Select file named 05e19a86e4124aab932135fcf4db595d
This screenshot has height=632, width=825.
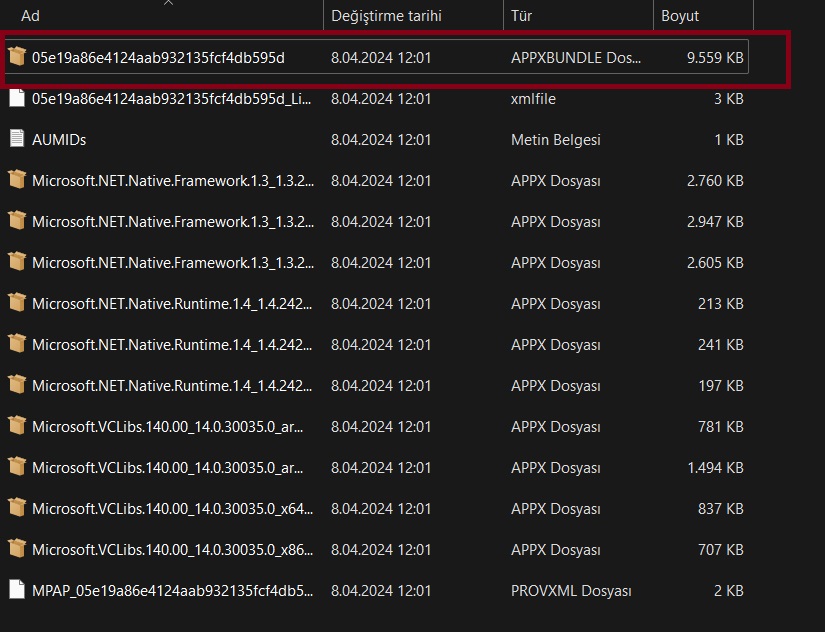click(158, 58)
